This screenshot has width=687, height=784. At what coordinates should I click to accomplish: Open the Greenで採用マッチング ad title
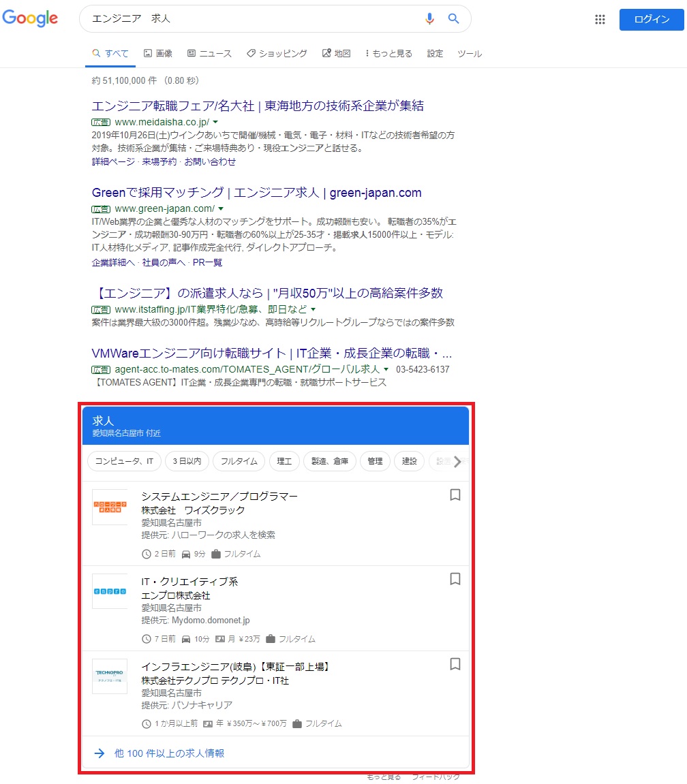point(257,193)
